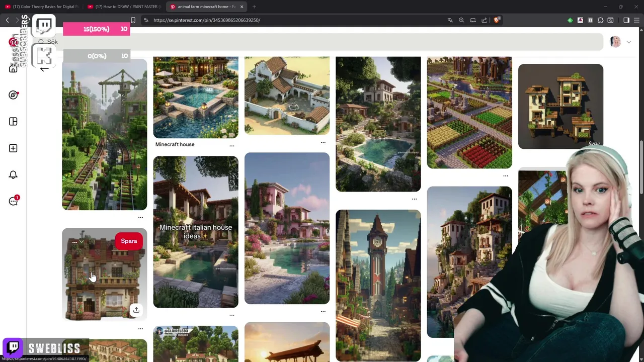Click the toolbar icon right of puzzle piece
The height and width of the screenshot is (362, 644).
tap(610, 20)
